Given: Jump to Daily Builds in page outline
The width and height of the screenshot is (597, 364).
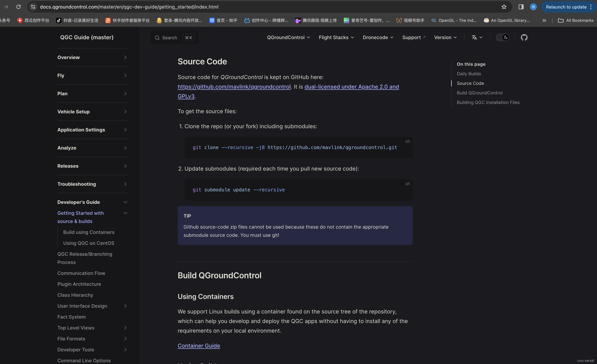Looking at the screenshot, I should click(469, 74).
